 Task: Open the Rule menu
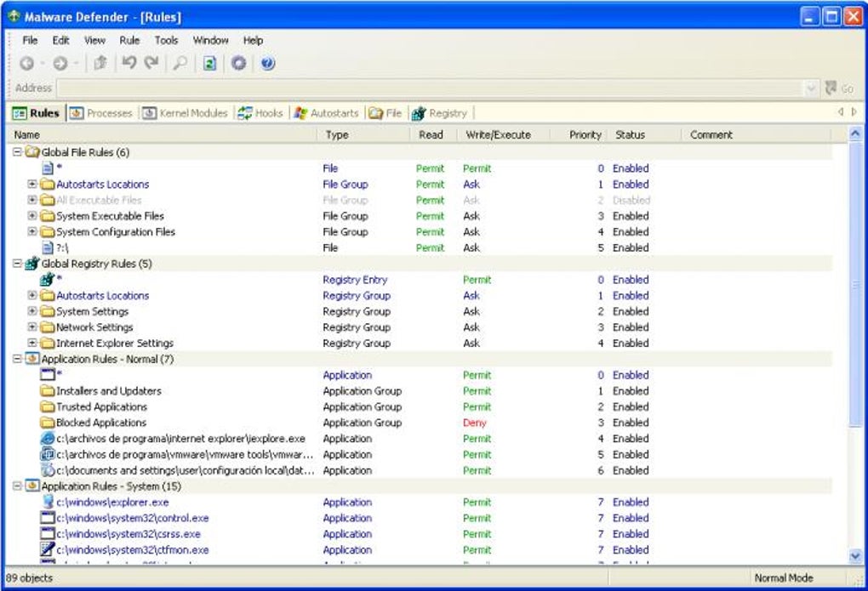point(129,41)
